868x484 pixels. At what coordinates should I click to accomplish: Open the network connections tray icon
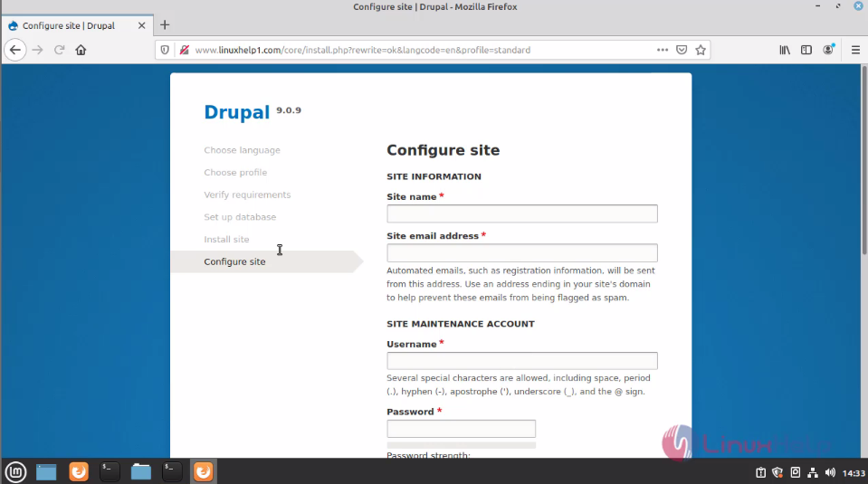(x=813, y=472)
